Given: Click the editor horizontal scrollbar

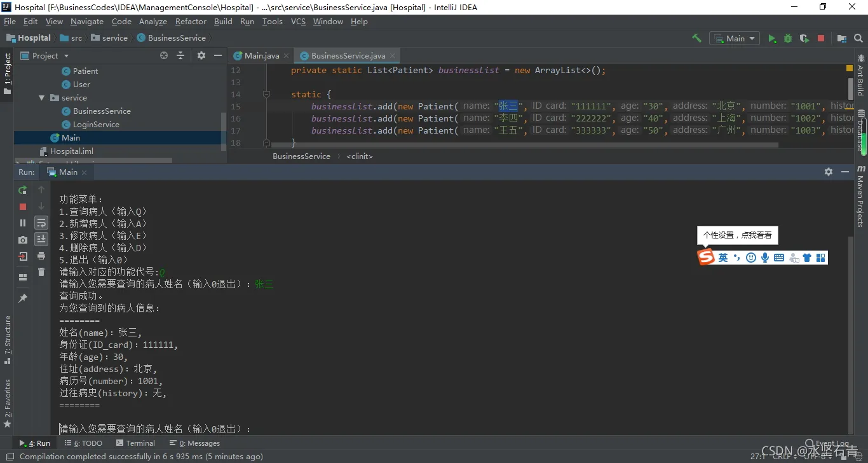Looking at the screenshot, I should [524, 145].
